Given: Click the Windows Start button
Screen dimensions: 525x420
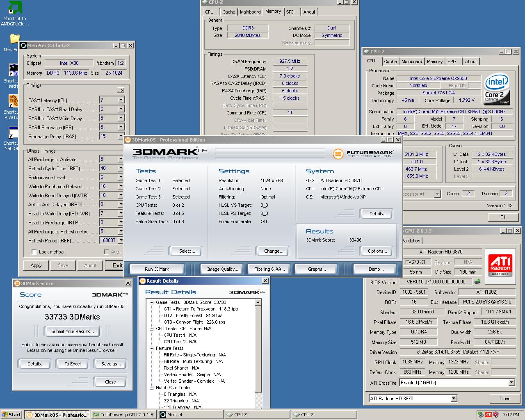Looking at the screenshot, I should click(x=11, y=415).
